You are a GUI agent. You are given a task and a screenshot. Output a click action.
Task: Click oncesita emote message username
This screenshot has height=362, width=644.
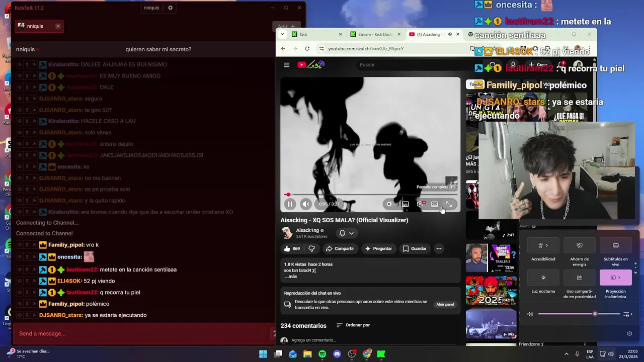point(69,257)
